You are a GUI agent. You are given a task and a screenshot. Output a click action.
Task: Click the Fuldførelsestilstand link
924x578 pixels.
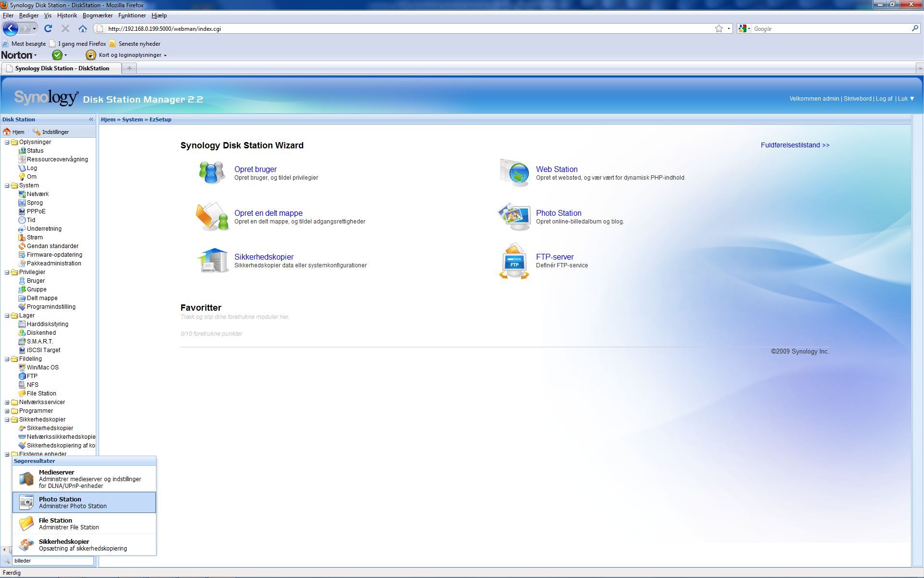795,145
